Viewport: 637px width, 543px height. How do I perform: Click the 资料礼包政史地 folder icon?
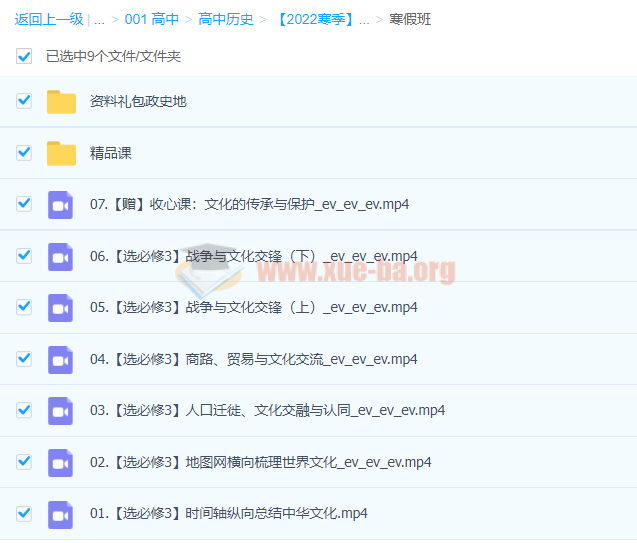click(x=61, y=102)
